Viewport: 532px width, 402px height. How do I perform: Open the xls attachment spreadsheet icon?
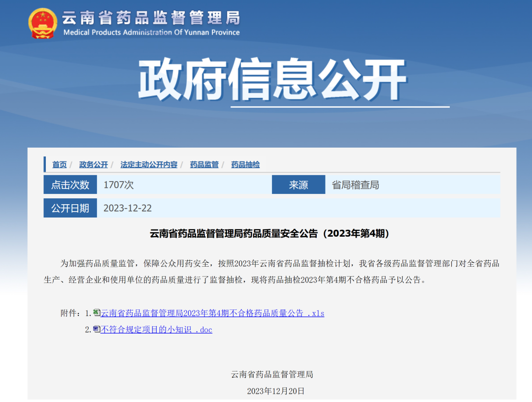coord(97,312)
